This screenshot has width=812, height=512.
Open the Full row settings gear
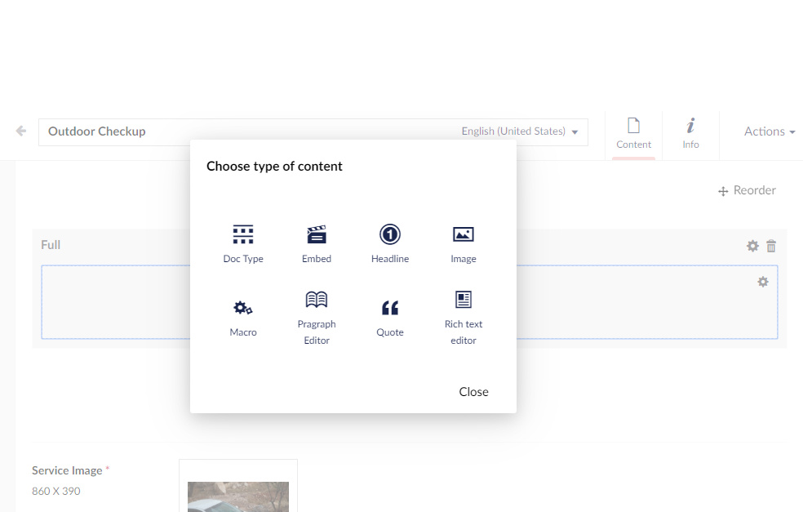[752, 246]
